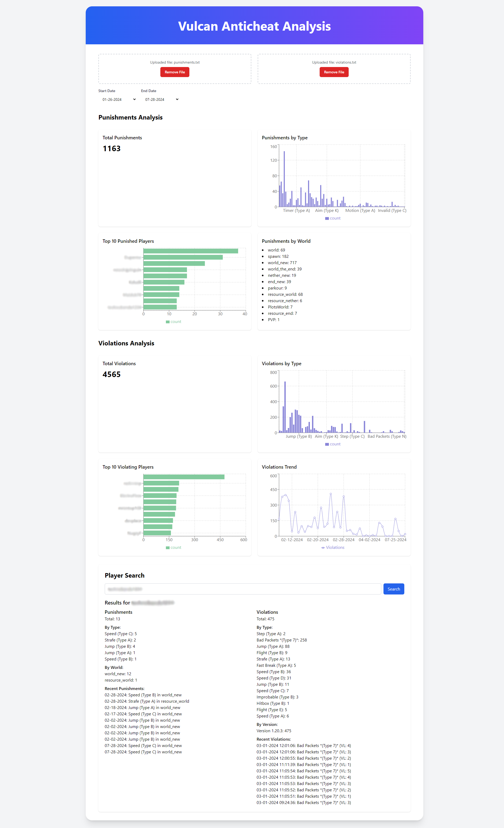Select longest bar in Top 10 Violating Players
This screenshot has width=504, height=828.
184,477
